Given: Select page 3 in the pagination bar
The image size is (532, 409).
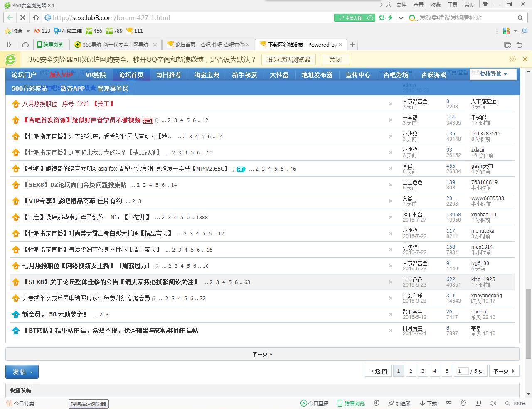Looking at the screenshot, I should (423, 371).
